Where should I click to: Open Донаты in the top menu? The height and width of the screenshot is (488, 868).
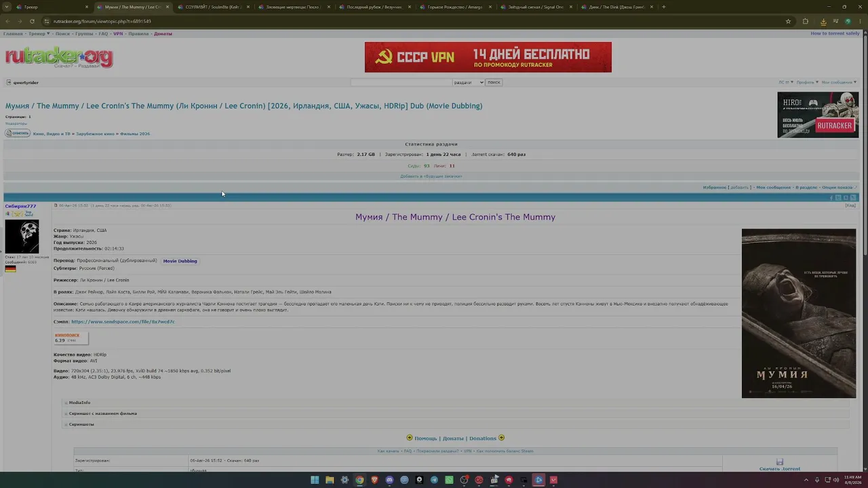163,33
